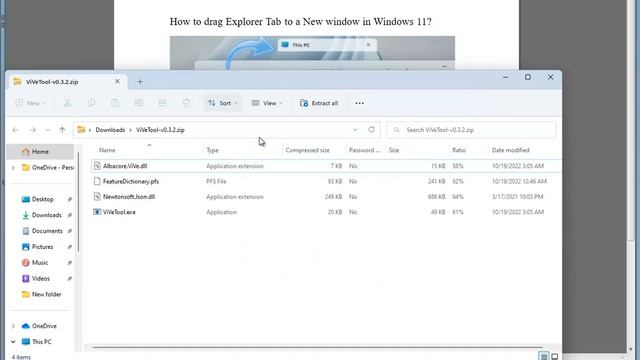Sort by Compressed size column header
The height and width of the screenshot is (360, 640).
click(x=307, y=150)
